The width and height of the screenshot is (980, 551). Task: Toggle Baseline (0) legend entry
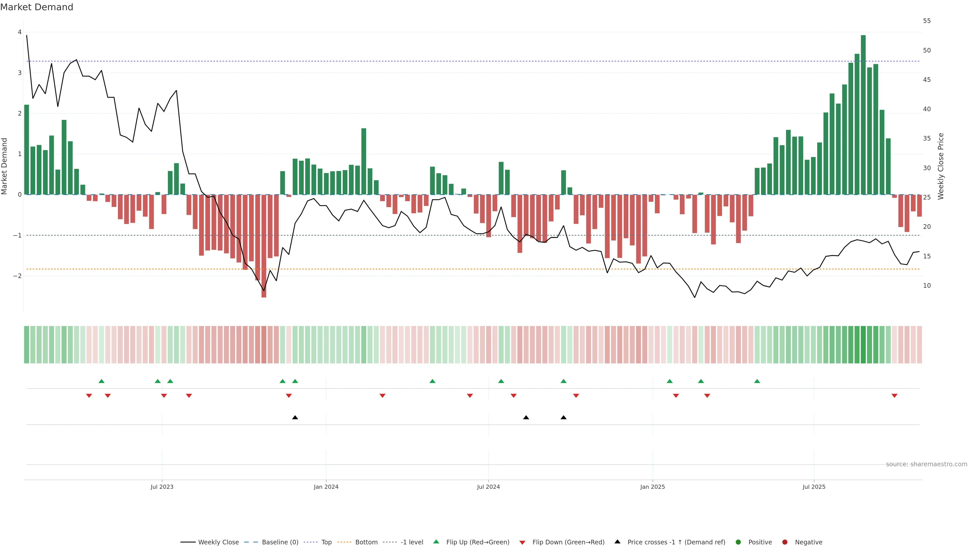pyautogui.click(x=280, y=542)
